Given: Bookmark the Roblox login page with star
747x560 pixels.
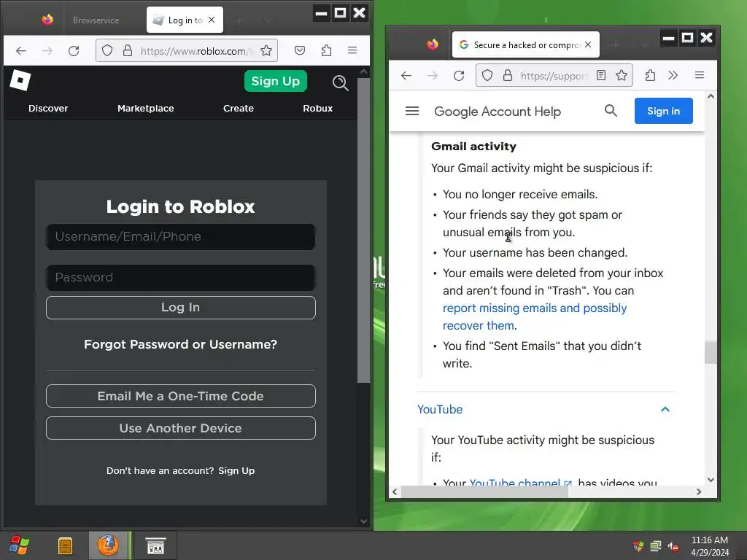Looking at the screenshot, I should (266, 50).
